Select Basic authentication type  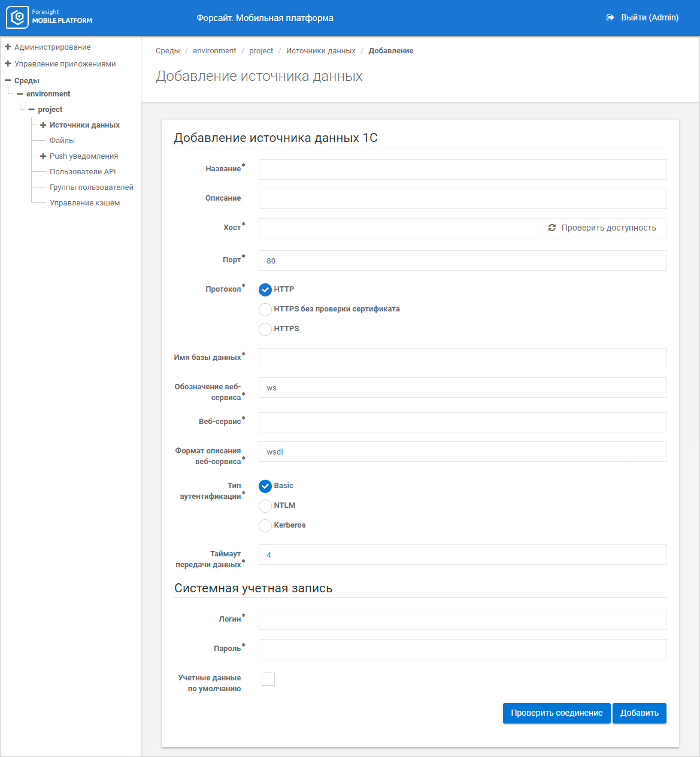[265, 486]
